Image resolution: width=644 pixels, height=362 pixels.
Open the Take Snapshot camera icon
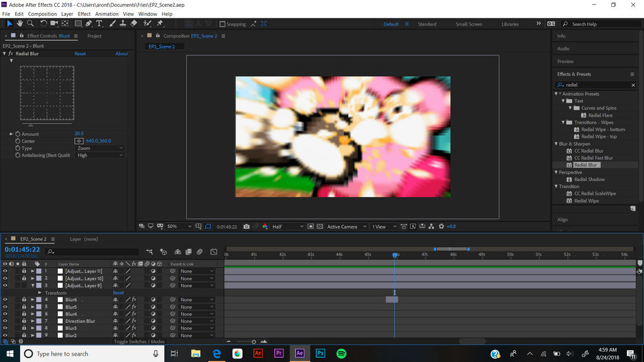point(247,226)
